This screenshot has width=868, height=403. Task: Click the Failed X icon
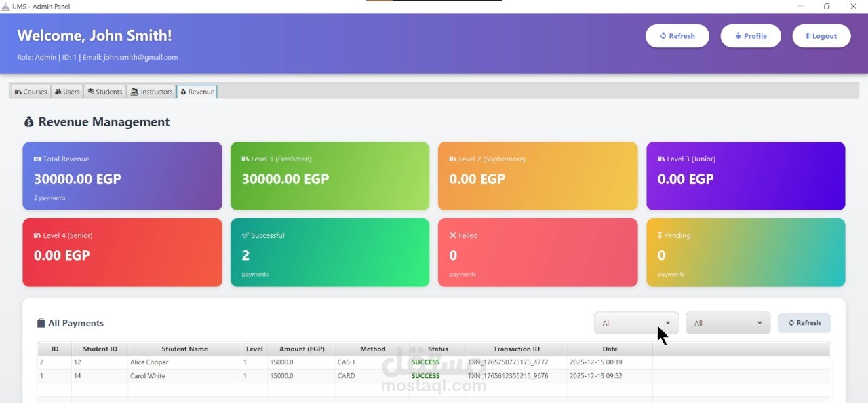[x=453, y=235]
